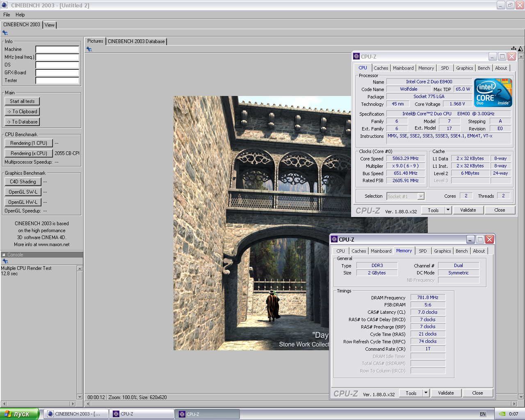Screen dimensions: 525x420
Task: Click the Intel Core 2 Duo logo
Action: 493,93
